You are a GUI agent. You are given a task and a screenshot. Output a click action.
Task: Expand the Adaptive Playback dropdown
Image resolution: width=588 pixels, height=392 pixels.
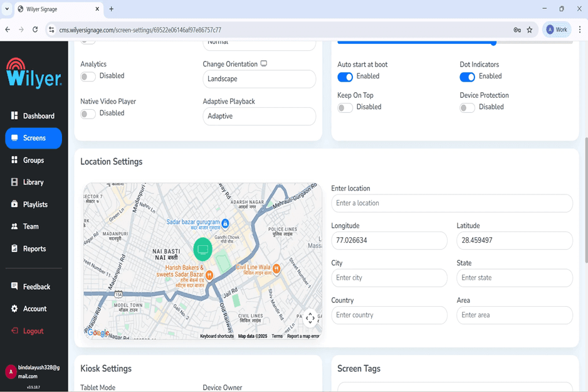point(259,116)
